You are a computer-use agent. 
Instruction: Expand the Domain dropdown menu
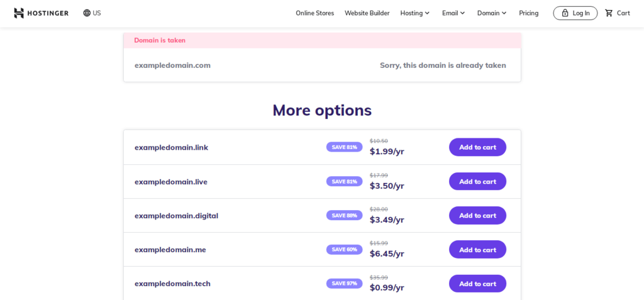click(x=492, y=13)
